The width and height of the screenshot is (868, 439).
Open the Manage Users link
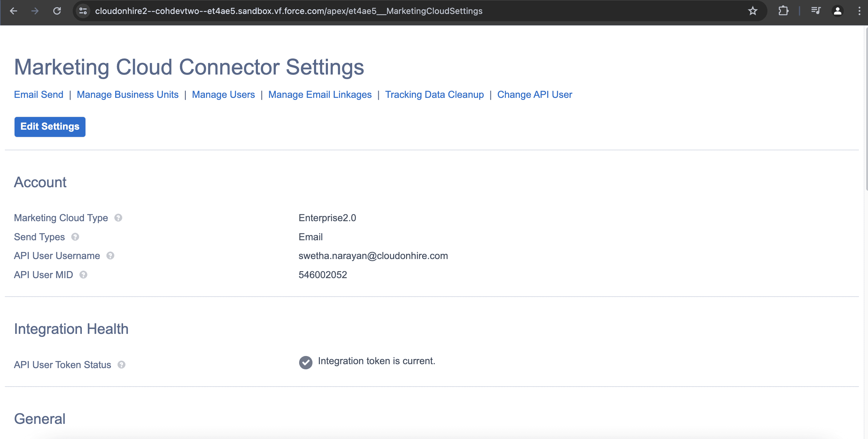(x=223, y=95)
